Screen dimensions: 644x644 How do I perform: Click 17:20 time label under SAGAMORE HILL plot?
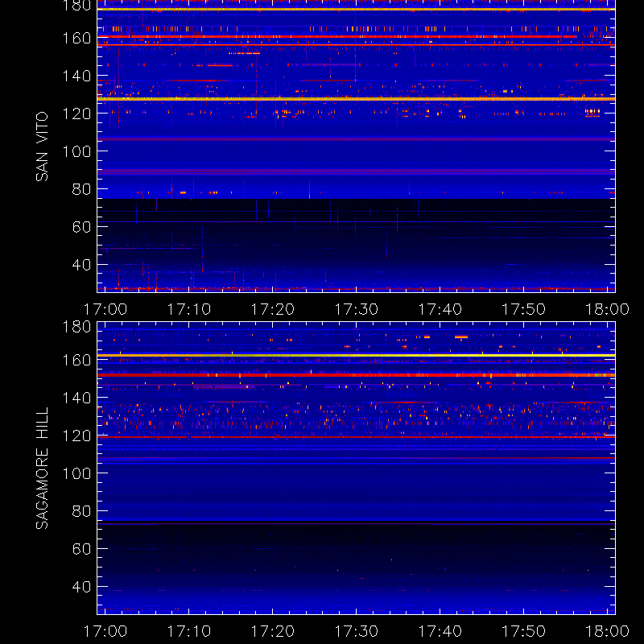[x=273, y=631]
